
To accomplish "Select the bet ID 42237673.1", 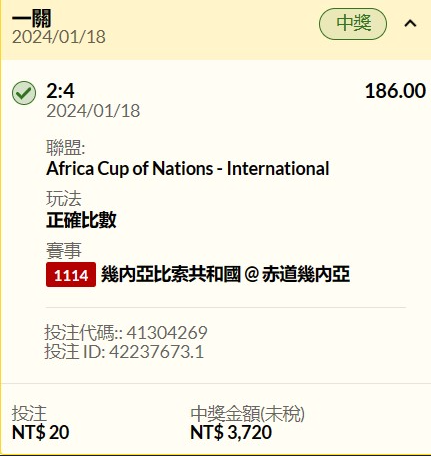I will [156, 352].
